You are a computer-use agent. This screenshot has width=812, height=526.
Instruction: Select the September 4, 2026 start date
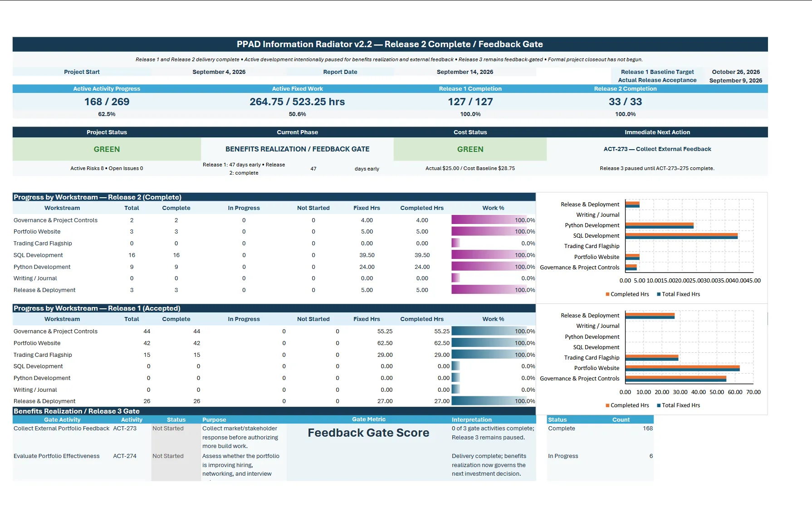[219, 72]
